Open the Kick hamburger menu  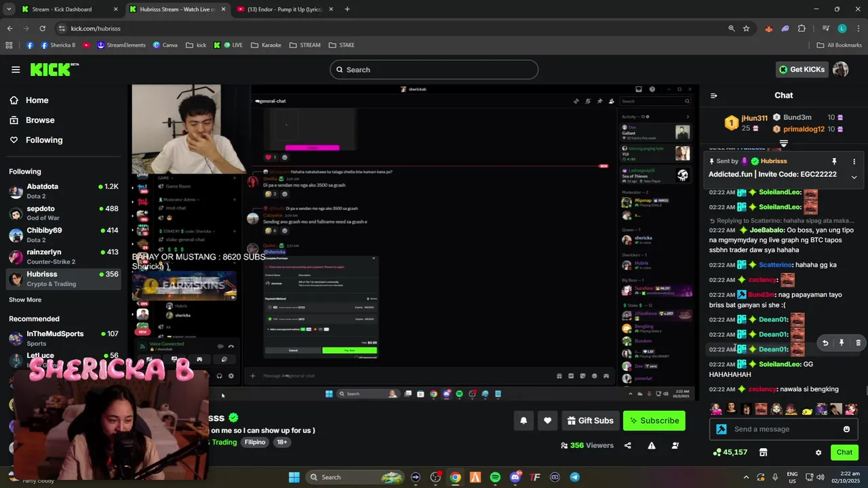pyautogui.click(x=16, y=69)
